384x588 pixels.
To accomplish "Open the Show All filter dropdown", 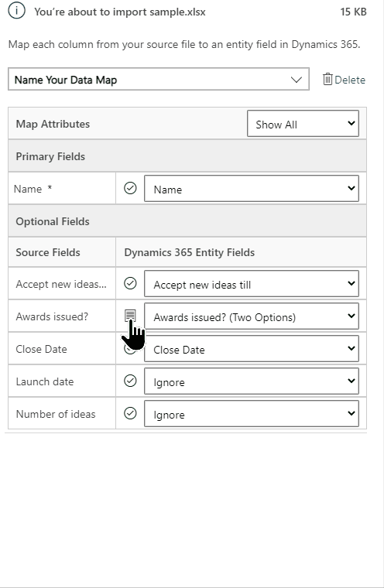I will point(303,123).
